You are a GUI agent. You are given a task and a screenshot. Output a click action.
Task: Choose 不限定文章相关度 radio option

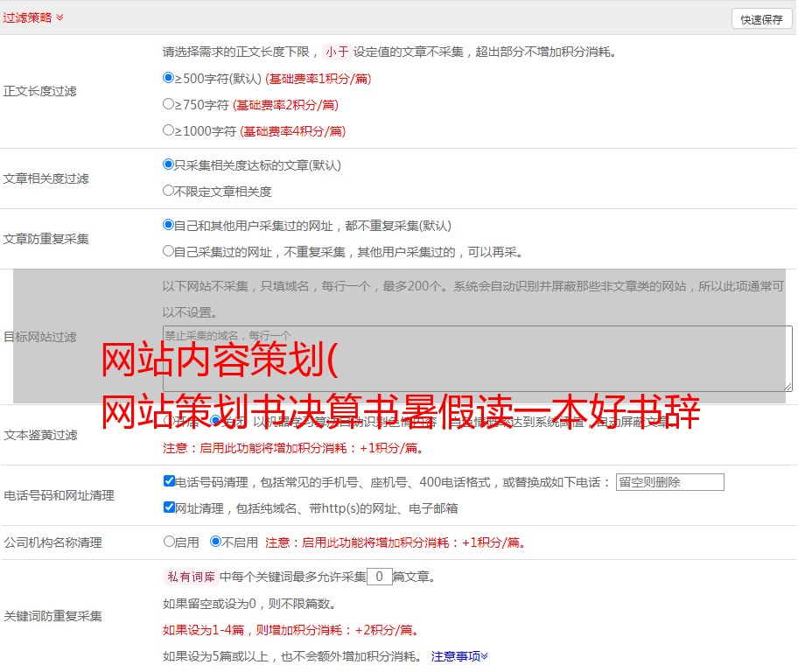pyautogui.click(x=169, y=191)
